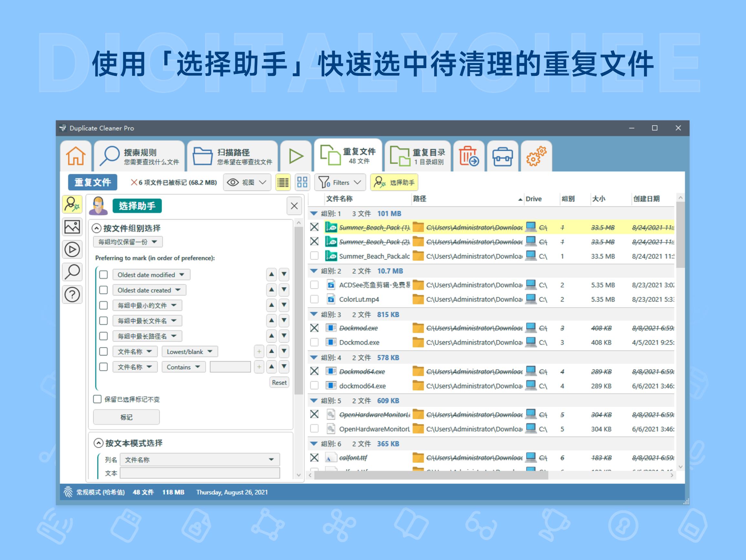Open the 搜索规则 search criteria tab
Image resolution: width=746 pixels, height=560 pixels.
[x=140, y=157]
